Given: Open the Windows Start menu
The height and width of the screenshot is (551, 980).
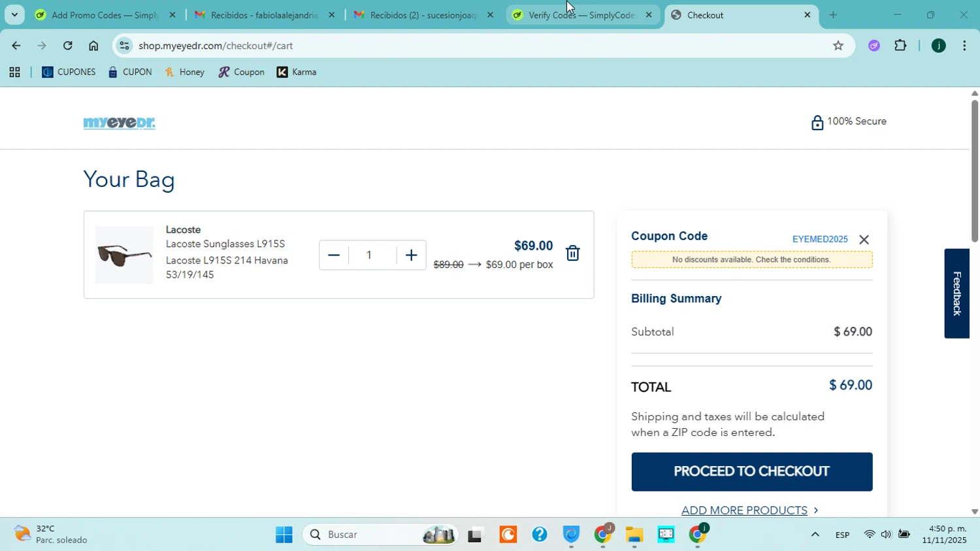Looking at the screenshot, I should 284,535.
